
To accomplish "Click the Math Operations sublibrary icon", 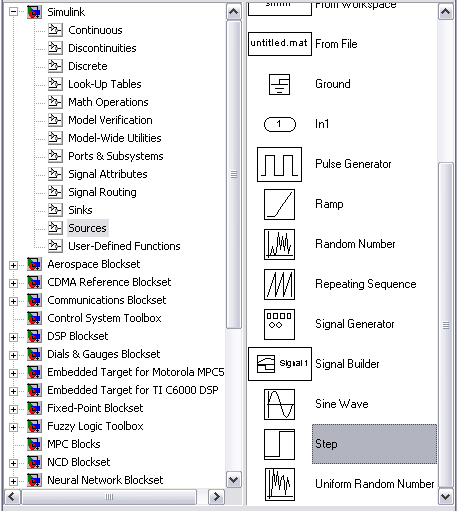I will tap(55, 102).
